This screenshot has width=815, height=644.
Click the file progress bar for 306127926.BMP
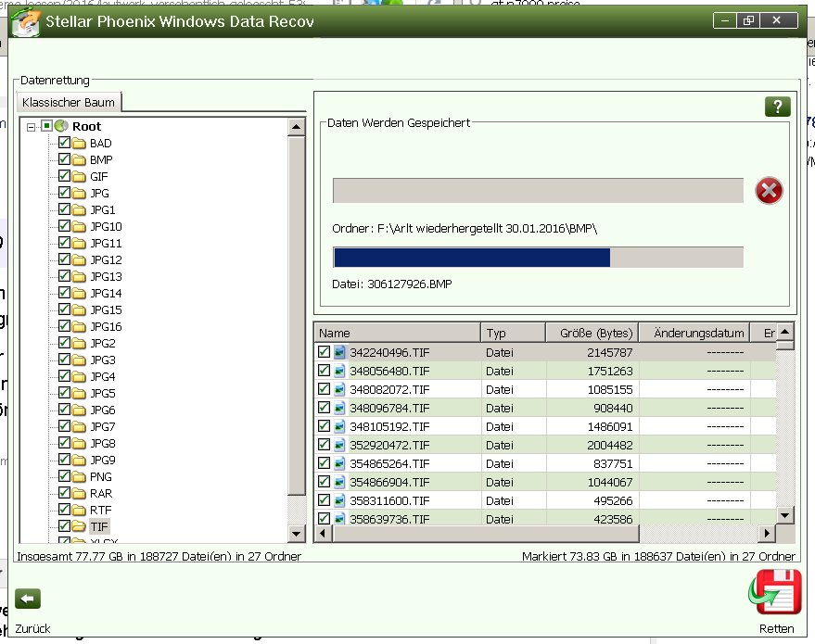pyautogui.click(x=538, y=258)
